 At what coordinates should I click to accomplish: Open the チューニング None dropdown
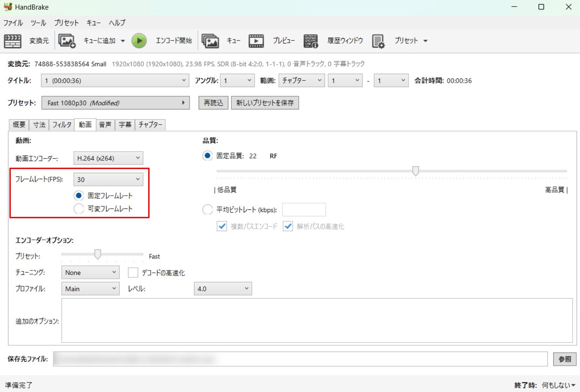tap(90, 272)
